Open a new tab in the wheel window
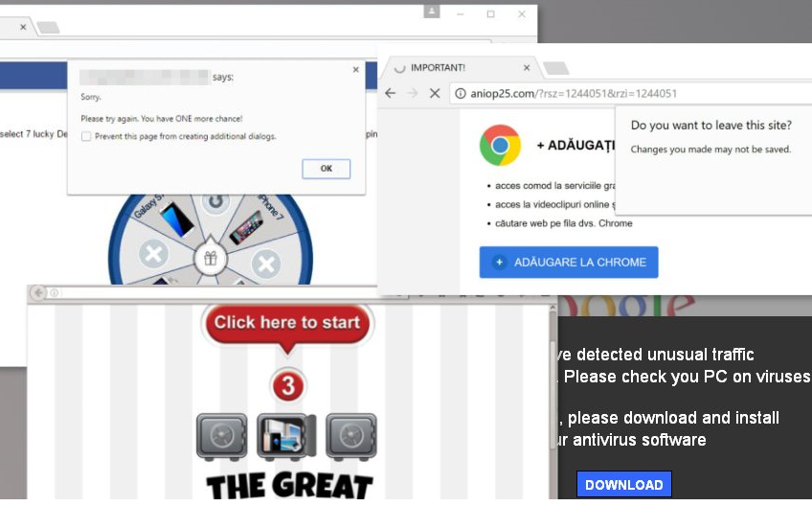The image size is (812, 506). click(x=48, y=28)
